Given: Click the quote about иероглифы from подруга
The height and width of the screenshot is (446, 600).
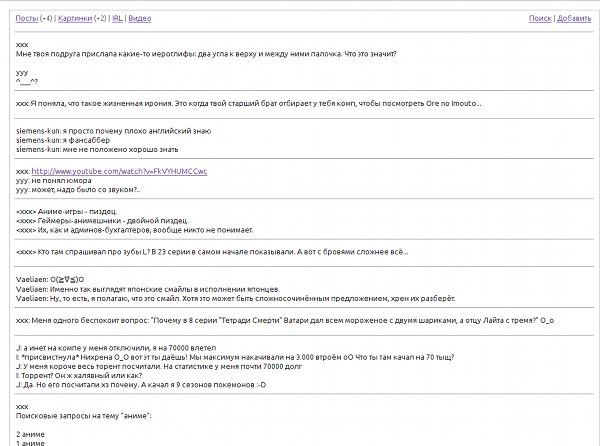Looking at the screenshot, I should click(x=206, y=54).
